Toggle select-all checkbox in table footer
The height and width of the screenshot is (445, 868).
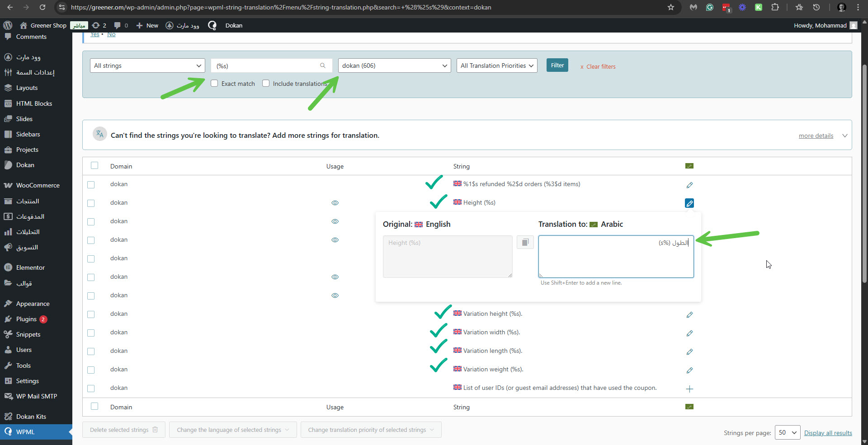click(x=94, y=406)
